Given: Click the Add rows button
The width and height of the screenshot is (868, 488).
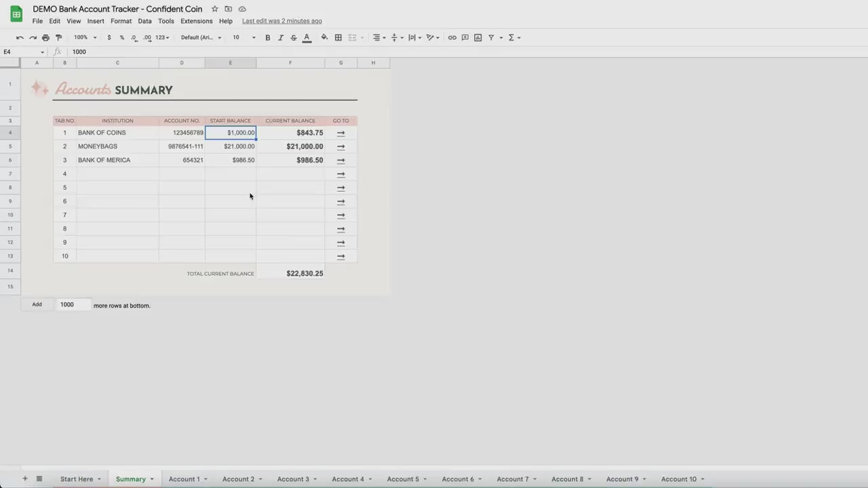Looking at the screenshot, I should pyautogui.click(x=37, y=305).
